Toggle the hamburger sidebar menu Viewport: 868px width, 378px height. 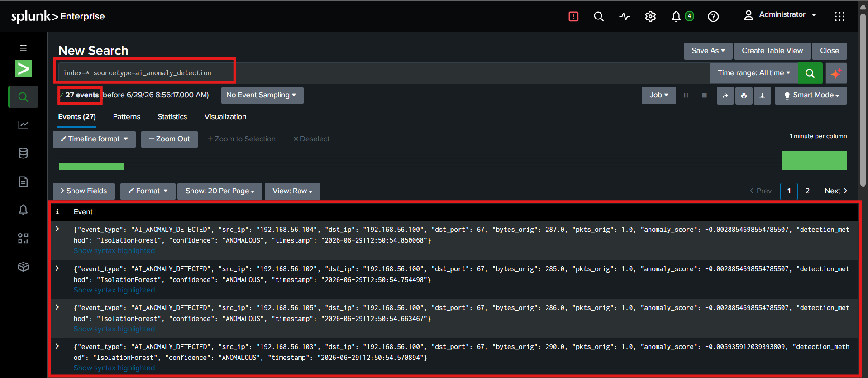tap(23, 48)
